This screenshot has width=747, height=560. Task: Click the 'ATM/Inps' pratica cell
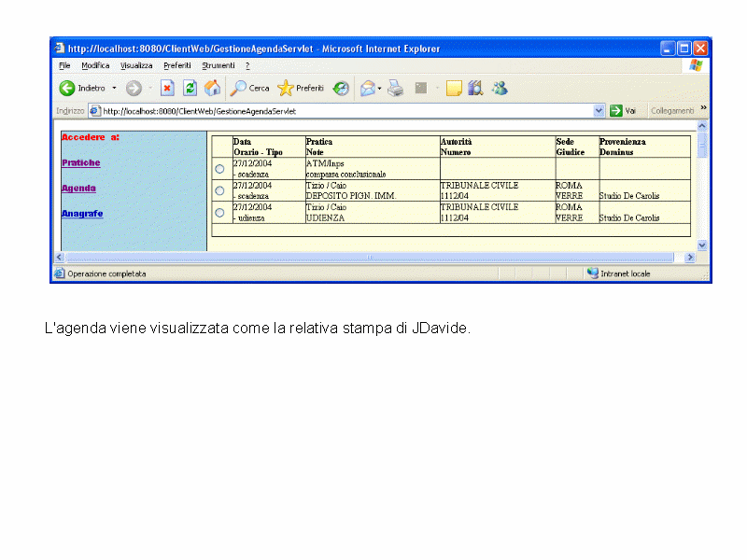(325, 164)
